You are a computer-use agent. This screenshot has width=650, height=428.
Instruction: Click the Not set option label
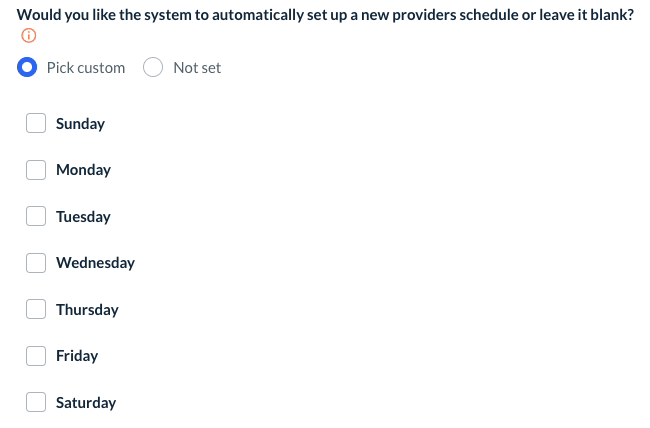197,68
